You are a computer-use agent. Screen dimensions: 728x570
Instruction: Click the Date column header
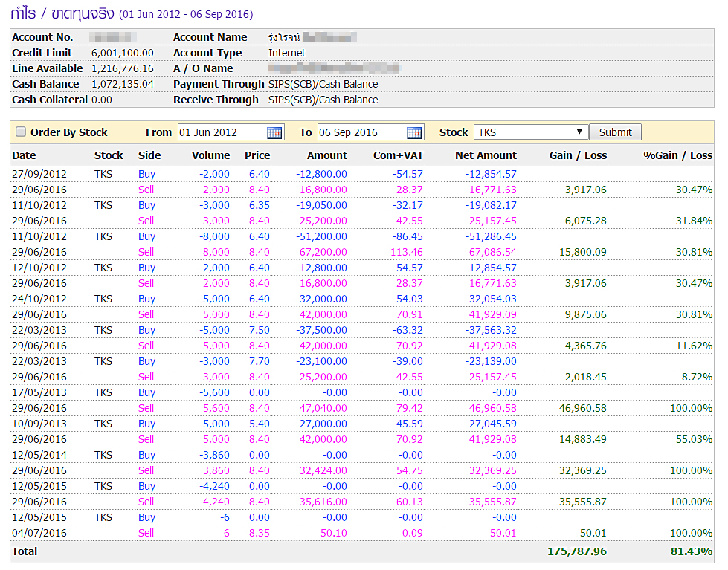pos(24,155)
